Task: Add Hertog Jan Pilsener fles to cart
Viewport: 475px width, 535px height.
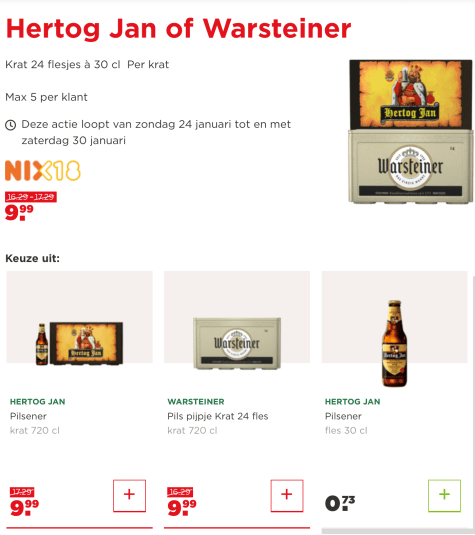Action: pos(444,495)
